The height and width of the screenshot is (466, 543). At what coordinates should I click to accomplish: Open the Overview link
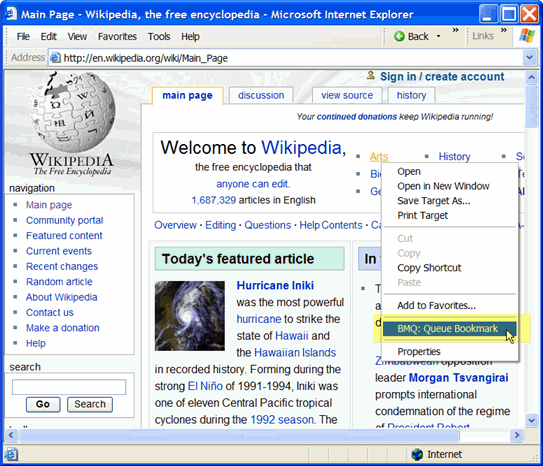pos(175,225)
